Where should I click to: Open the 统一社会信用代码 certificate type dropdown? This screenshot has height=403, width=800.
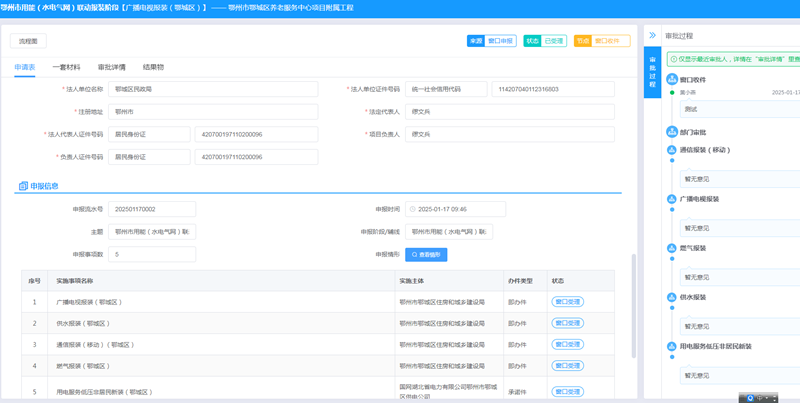(x=445, y=89)
